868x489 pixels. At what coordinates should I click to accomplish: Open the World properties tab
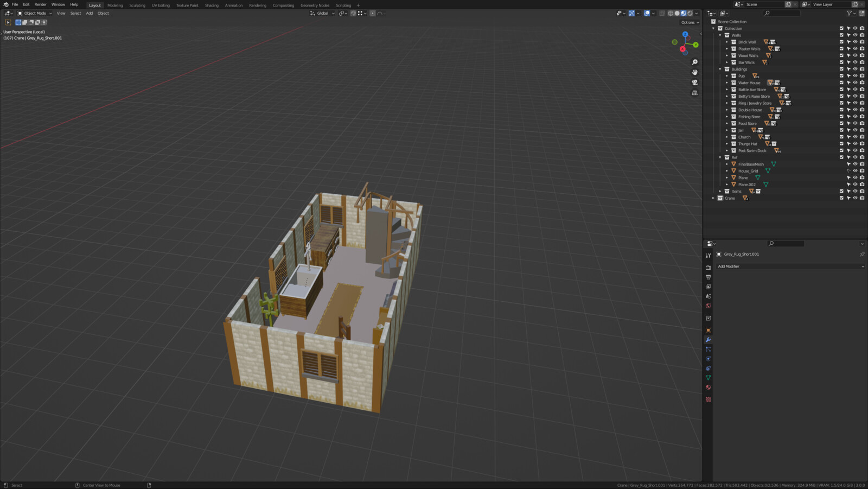click(708, 306)
